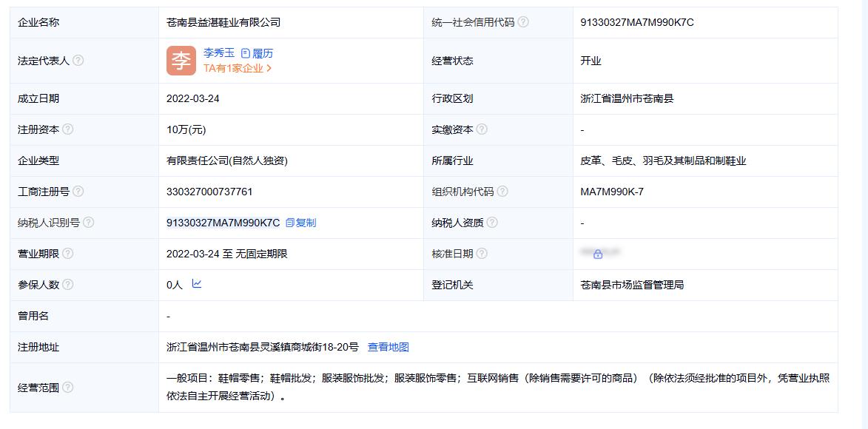Click help icon beside 纳税人识别号
The image size is (868, 429).
coord(88,223)
